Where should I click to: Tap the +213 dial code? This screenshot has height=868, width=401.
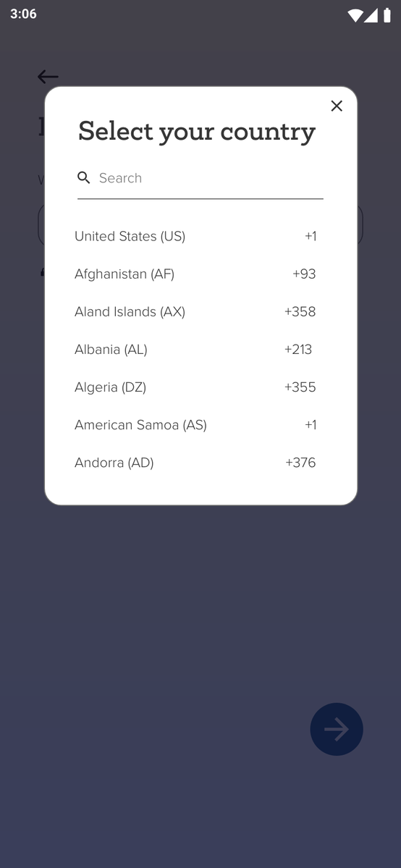coord(298,350)
